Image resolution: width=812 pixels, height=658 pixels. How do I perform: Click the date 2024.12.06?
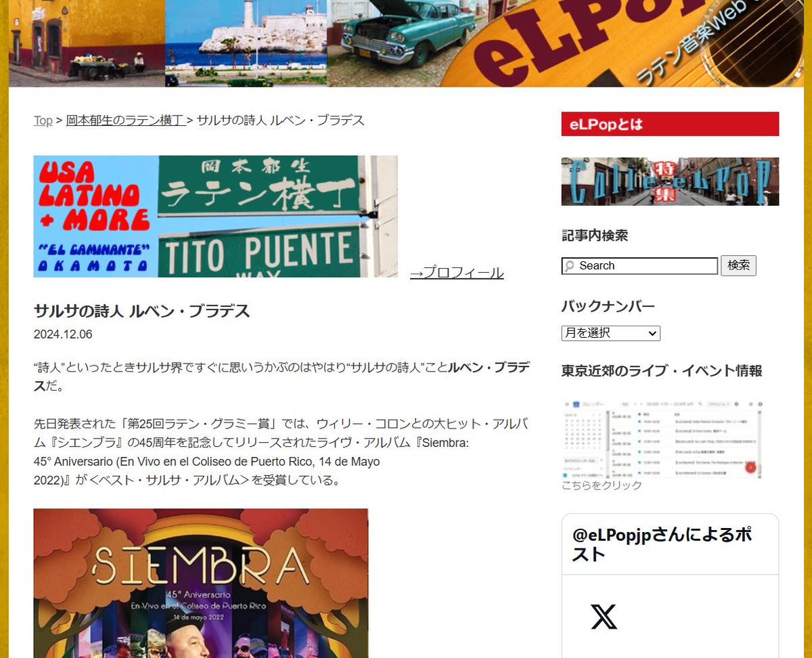63,334
